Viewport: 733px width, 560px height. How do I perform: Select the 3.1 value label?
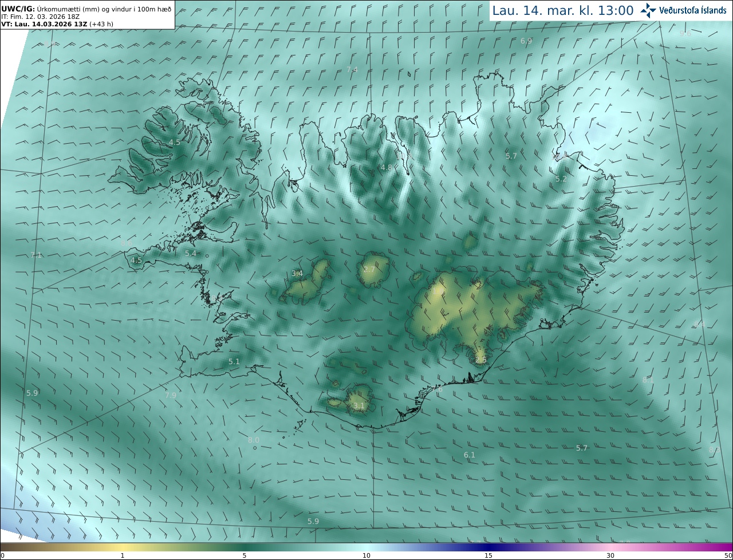[x=359, y=405]
